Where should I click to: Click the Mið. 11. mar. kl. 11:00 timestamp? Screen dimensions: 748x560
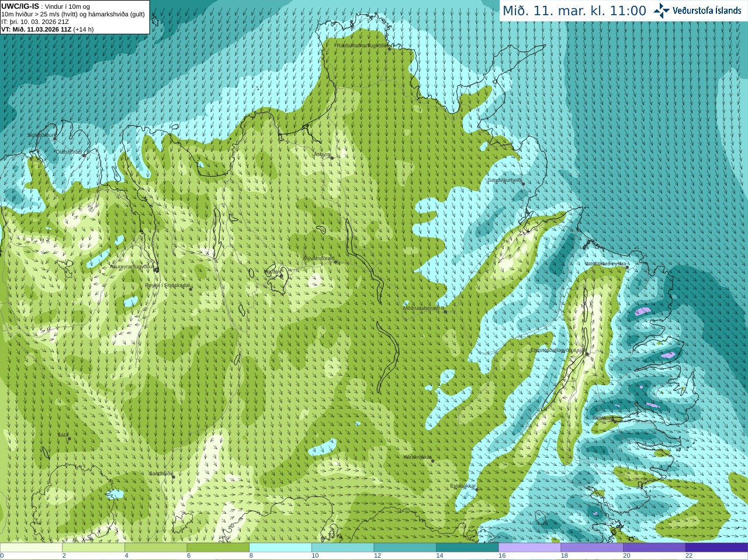(x=574, y=11)
